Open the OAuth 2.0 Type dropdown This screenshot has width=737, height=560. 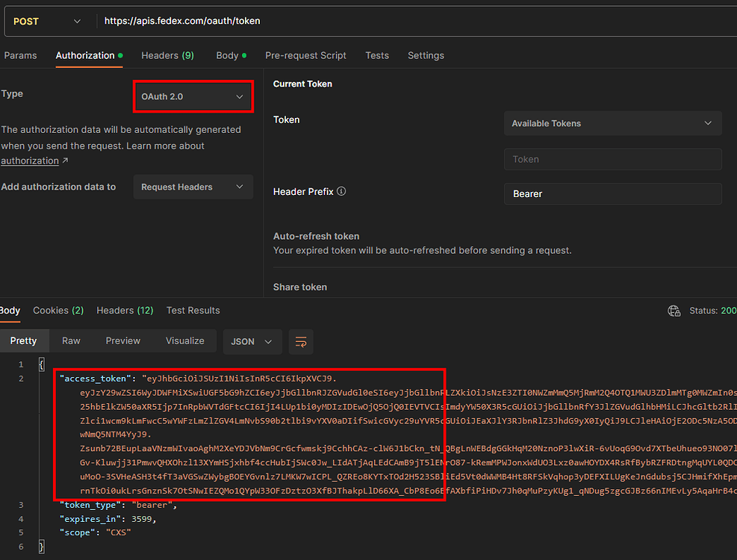193,96
